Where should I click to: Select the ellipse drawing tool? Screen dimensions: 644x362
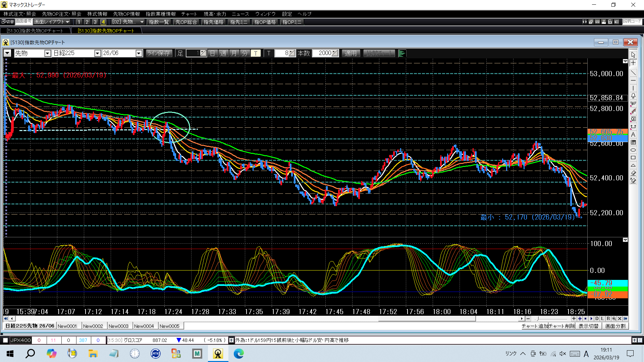(633, 150)
